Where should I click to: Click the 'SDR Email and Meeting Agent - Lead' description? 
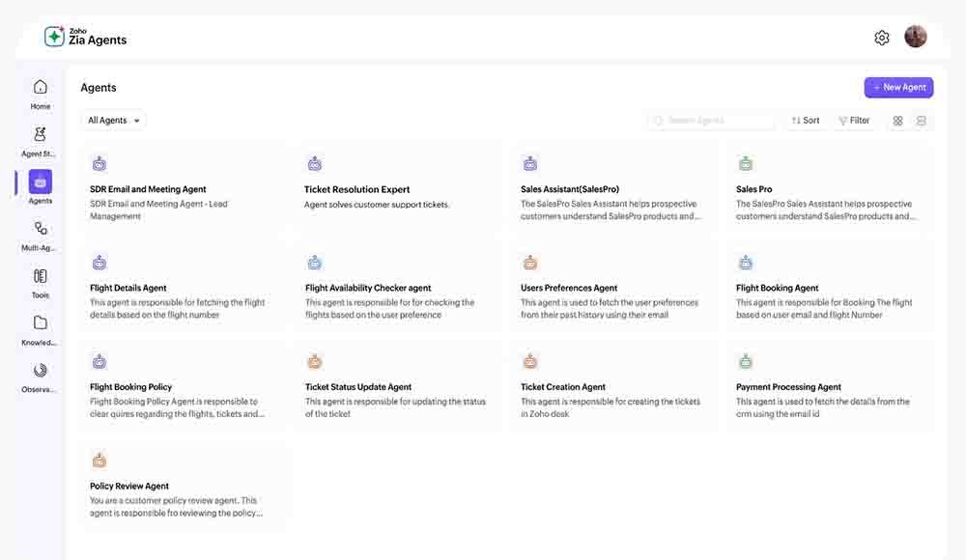[x=159, y=210]
